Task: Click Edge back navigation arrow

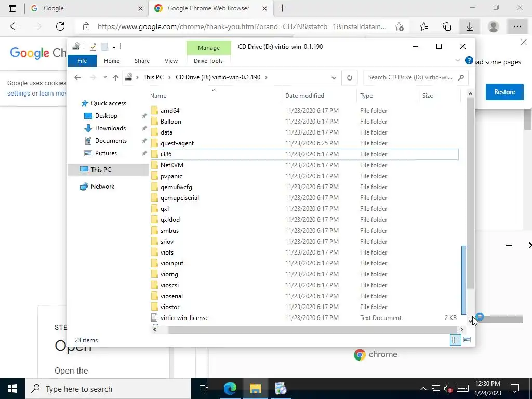Action: [x=14, y=26]
